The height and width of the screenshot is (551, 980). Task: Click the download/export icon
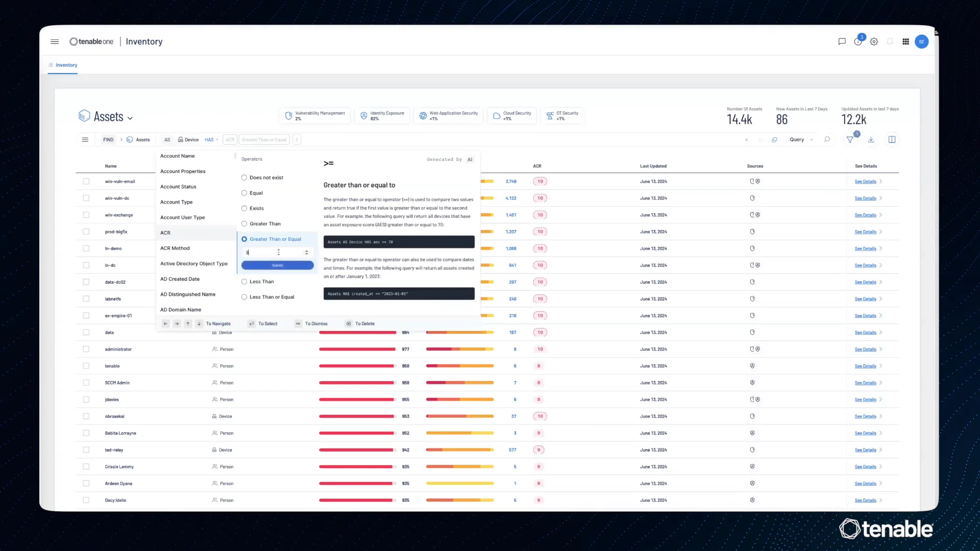pyautogui.click(x=871, y=140)
